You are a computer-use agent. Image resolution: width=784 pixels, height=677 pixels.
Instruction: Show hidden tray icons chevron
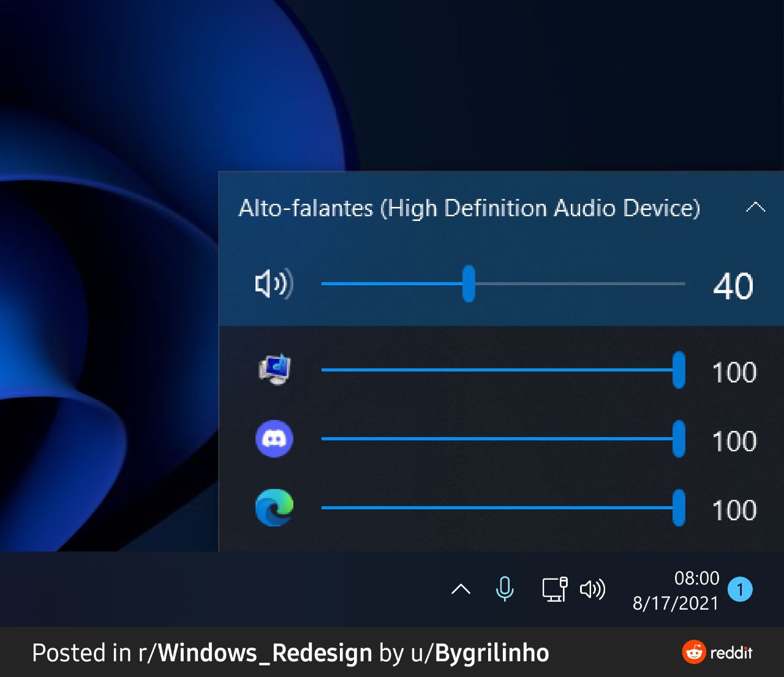point(461,589)
